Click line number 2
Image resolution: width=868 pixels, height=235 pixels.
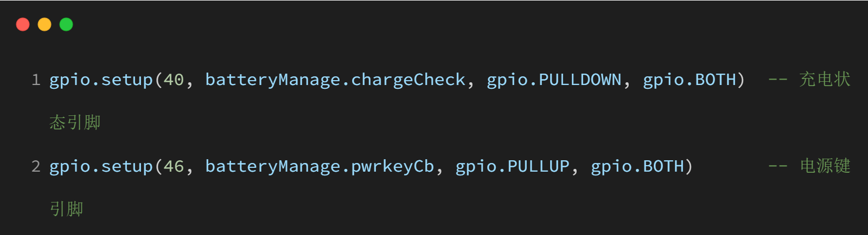pos(36,166)
